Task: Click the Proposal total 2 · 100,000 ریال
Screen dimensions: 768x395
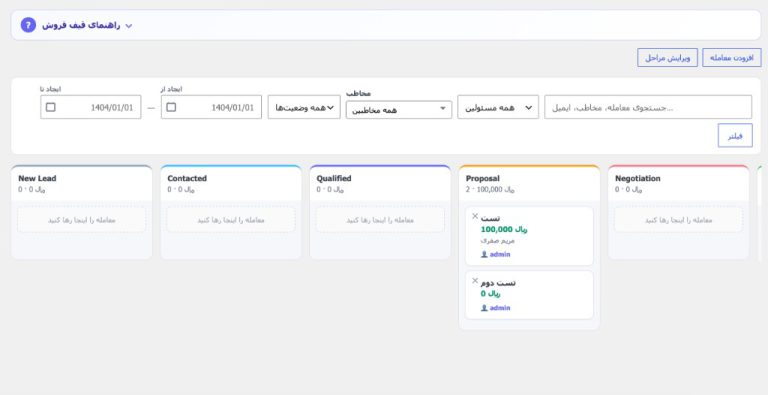Action: click(490, 190)
